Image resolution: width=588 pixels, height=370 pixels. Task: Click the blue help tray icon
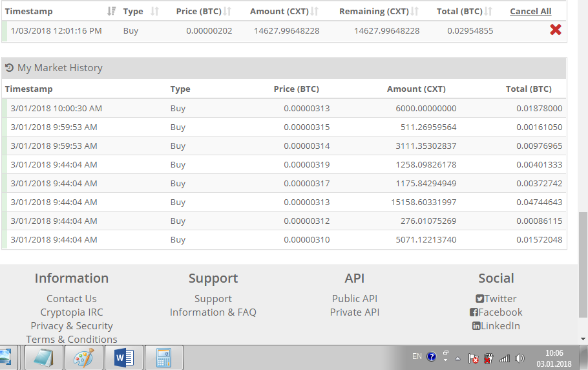pyautogui.click(x=431, y=356)
